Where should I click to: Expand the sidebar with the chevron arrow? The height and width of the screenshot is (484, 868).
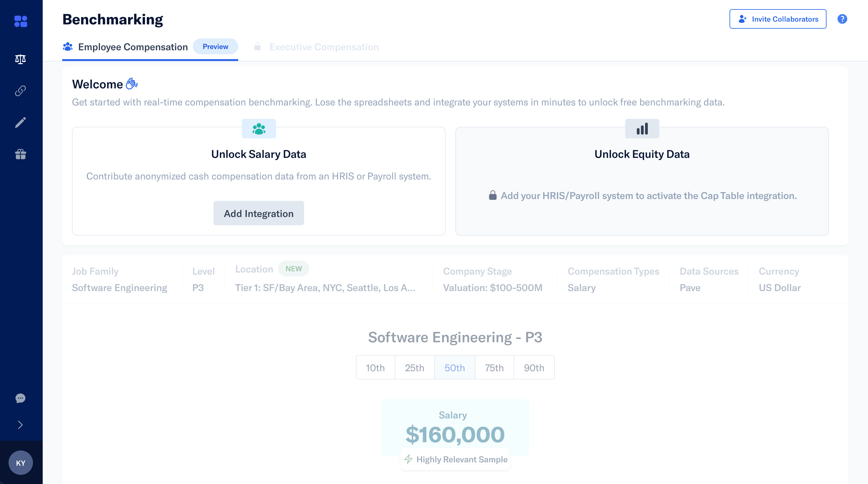[20, 424]
